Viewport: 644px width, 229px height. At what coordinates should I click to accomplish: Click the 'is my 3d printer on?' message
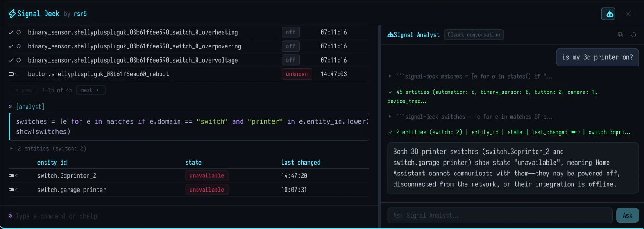[x=597, y=57]
